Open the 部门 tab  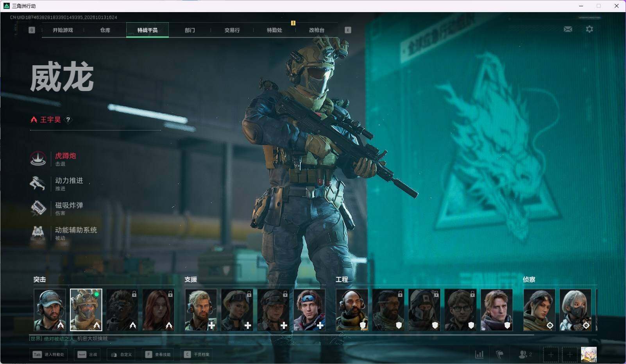pos(190,30)
